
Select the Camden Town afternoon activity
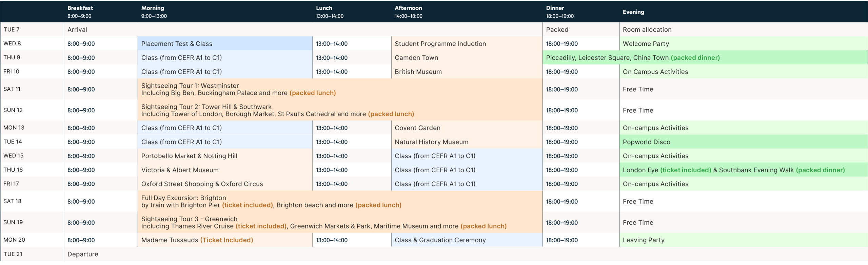click(416, 58)
